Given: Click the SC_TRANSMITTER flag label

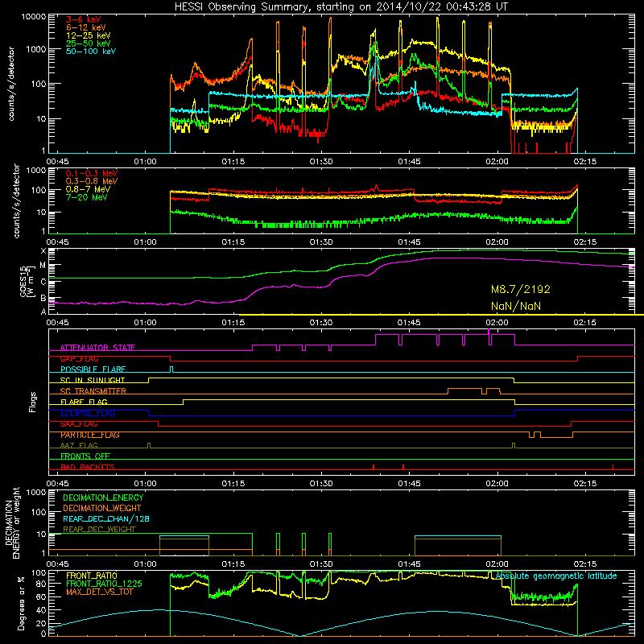Looking at the screenshot, I should point(93,391).
